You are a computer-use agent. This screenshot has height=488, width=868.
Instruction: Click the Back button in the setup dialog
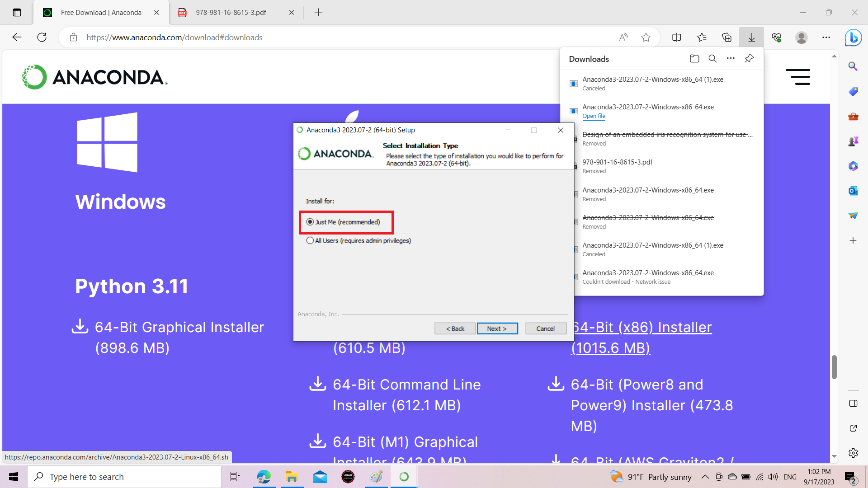point(455,328)
